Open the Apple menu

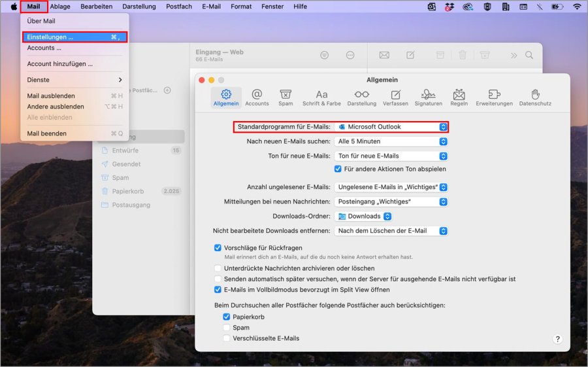[x=14, y=7]
